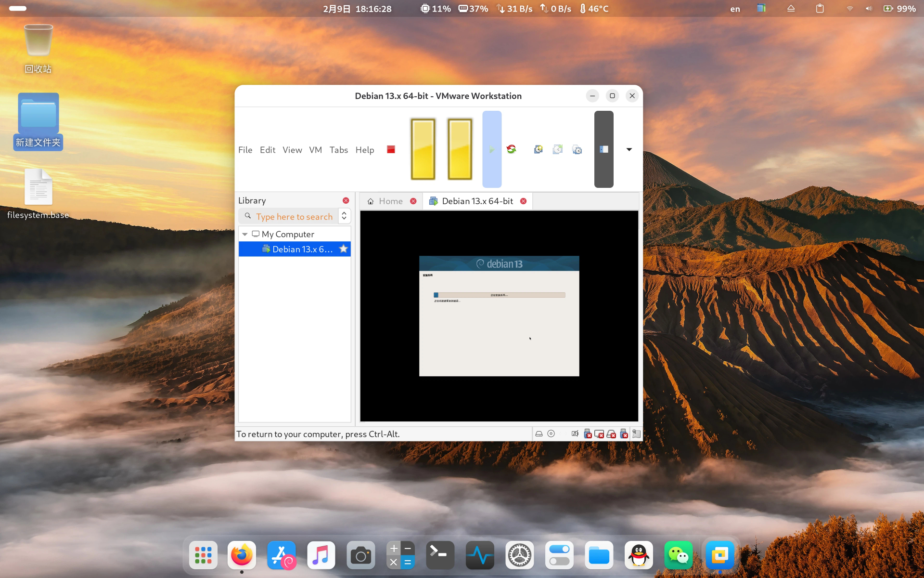Click the first yellow suspend bar icon

pyautogui.click(x=423, y=149)
